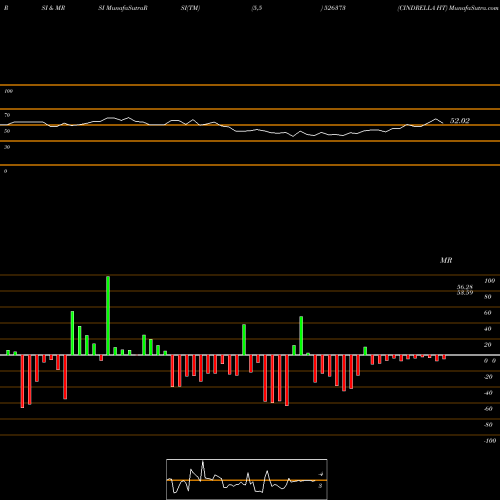Click the MR panel title label
The height and width of the screenshot is (500, 500).
[x=446, y=260]
